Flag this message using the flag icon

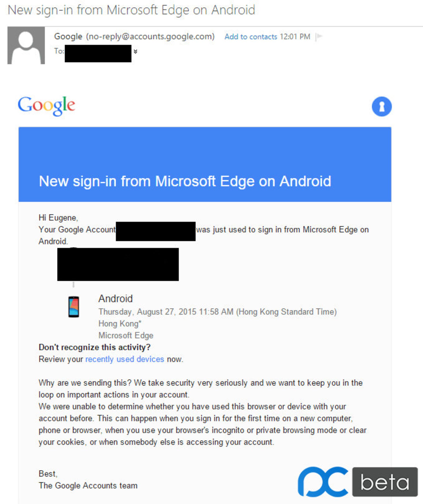click(x=319, y=37)
